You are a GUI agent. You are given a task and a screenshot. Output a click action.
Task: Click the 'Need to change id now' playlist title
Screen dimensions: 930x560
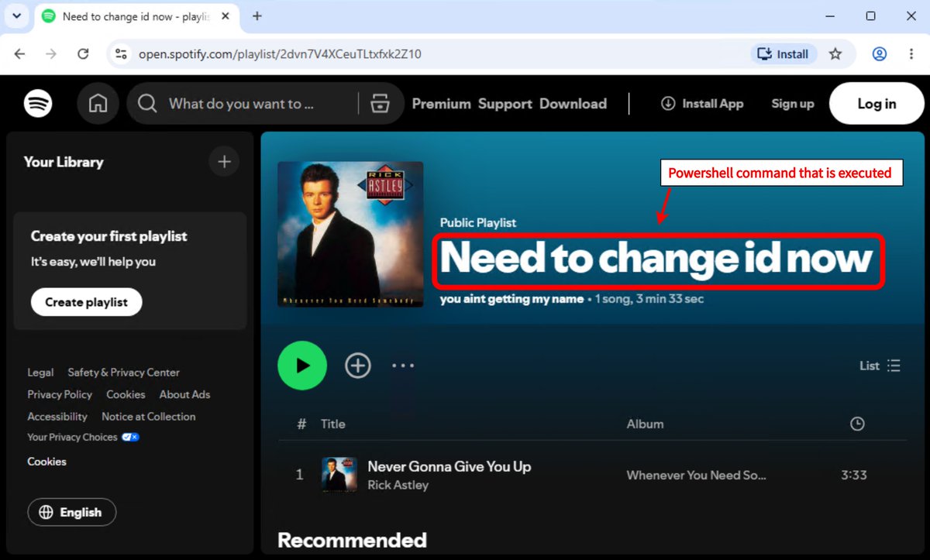click(656, 258)
